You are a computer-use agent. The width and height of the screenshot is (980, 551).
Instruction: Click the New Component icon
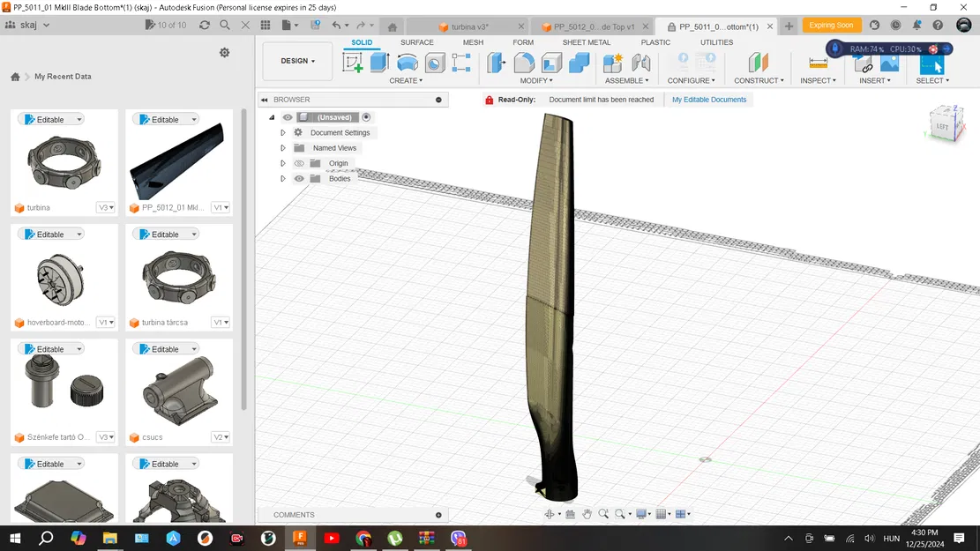[612, 63]
